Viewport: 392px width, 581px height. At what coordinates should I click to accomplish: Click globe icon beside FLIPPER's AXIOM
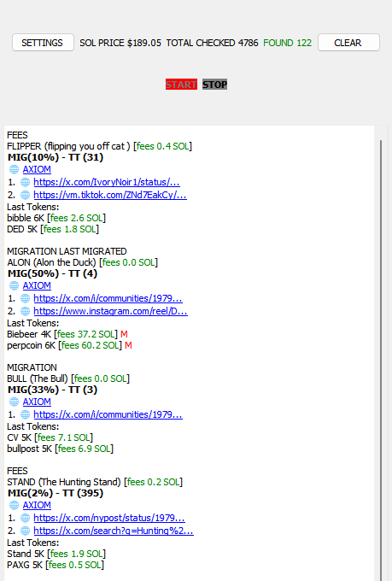pos(14,170)
